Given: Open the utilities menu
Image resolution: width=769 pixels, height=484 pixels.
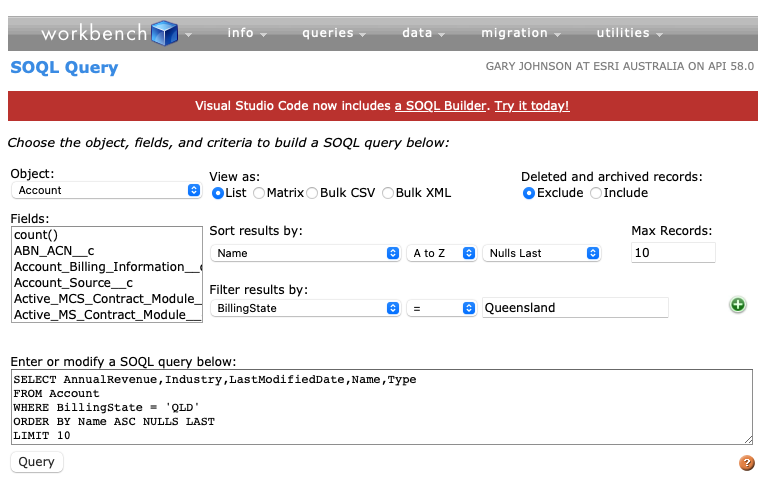Looking at the screenshot, I should tap(629, 33).
